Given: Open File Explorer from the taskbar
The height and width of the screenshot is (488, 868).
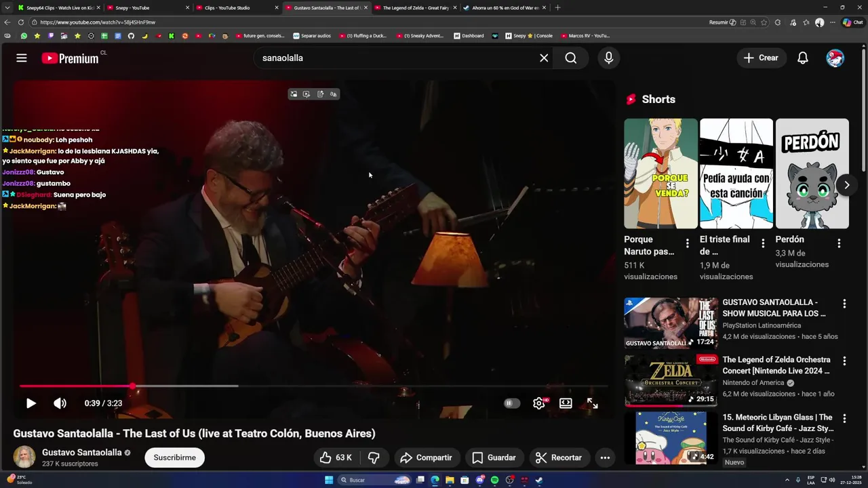Looking at the screenshot, I should pos(450,480).
